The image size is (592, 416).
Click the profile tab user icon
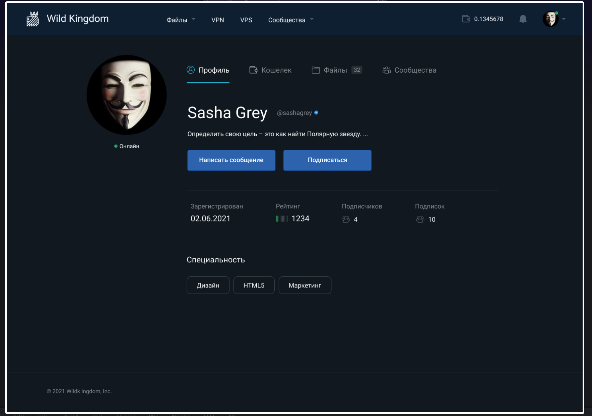(x=191, y=70)
